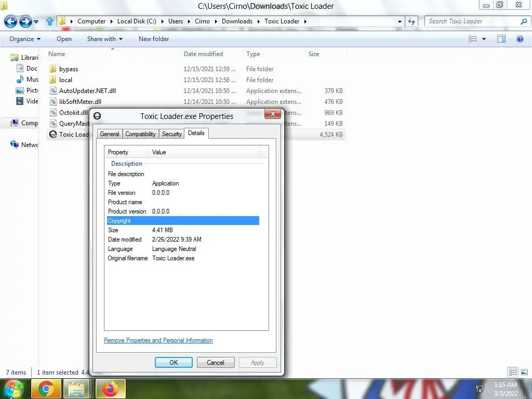Click the Up one level arrow icon
Screen dimensions: 532x399
click(50, 21)
